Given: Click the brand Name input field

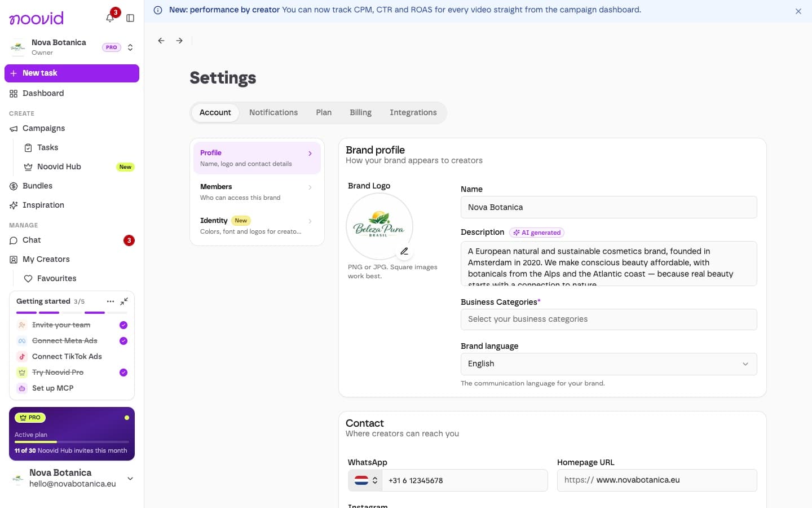Looking at the screenshot, I should [609, 207].
